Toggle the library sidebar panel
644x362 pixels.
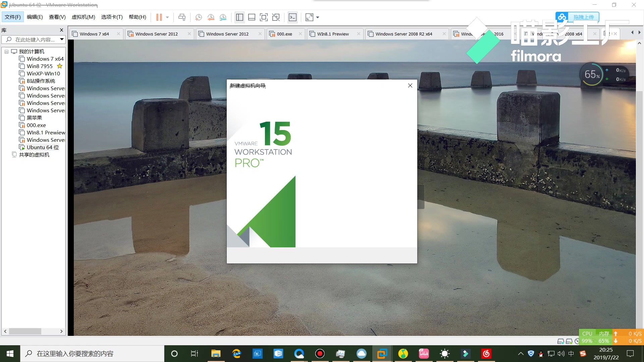239,17
